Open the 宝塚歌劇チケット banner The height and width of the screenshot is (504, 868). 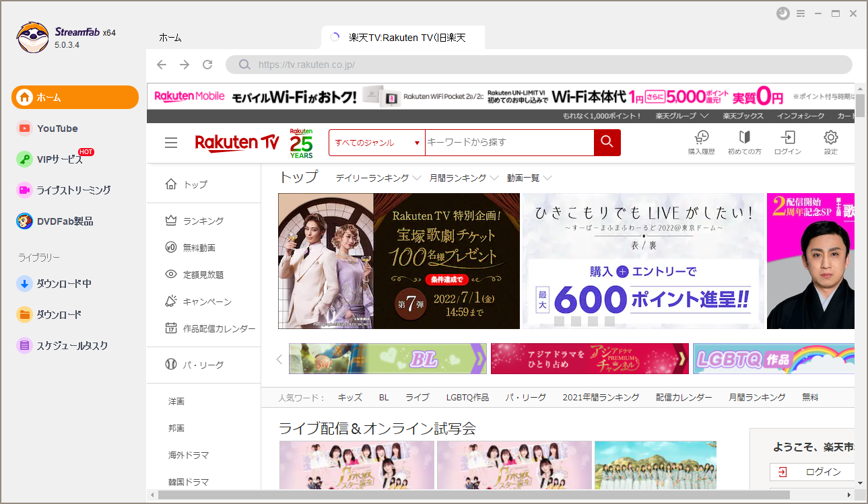click(x=399, y=261)
